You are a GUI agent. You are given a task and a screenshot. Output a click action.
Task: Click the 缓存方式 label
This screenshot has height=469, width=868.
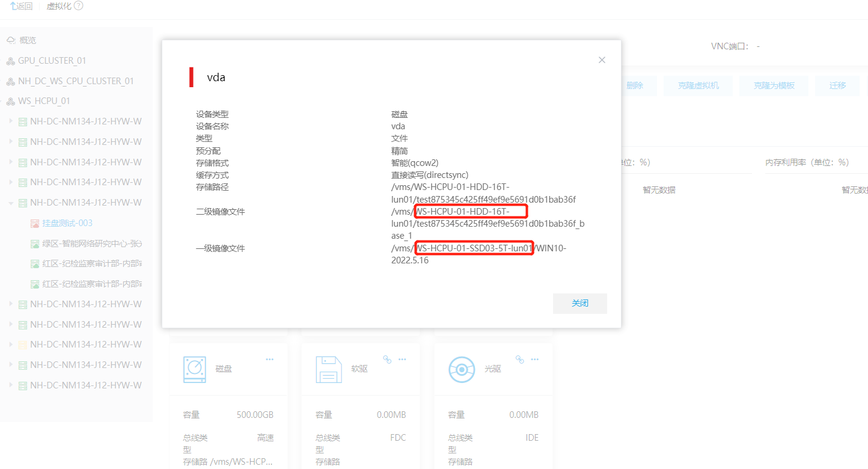tap(212, 175)
